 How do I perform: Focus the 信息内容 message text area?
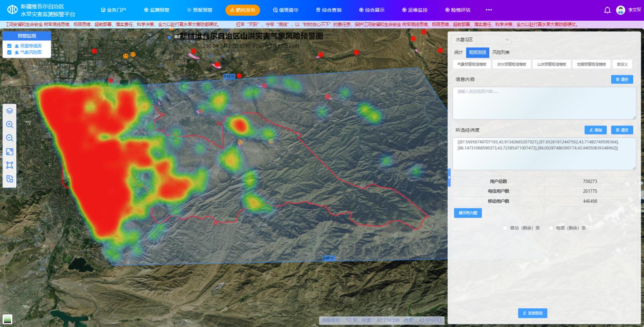(x=544, y=103)
